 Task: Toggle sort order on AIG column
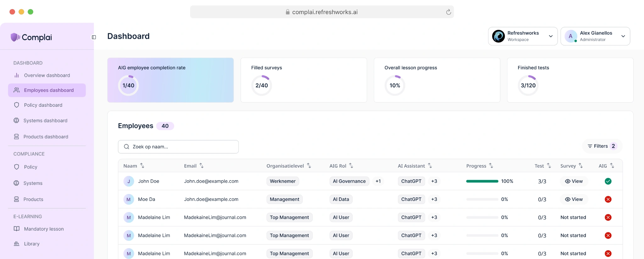click(612, 165)
